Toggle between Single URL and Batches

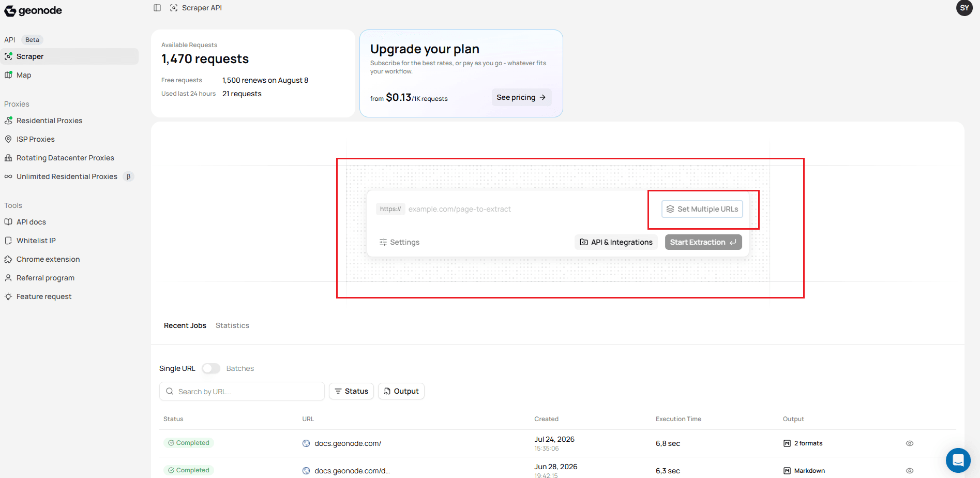coord(211,368)
